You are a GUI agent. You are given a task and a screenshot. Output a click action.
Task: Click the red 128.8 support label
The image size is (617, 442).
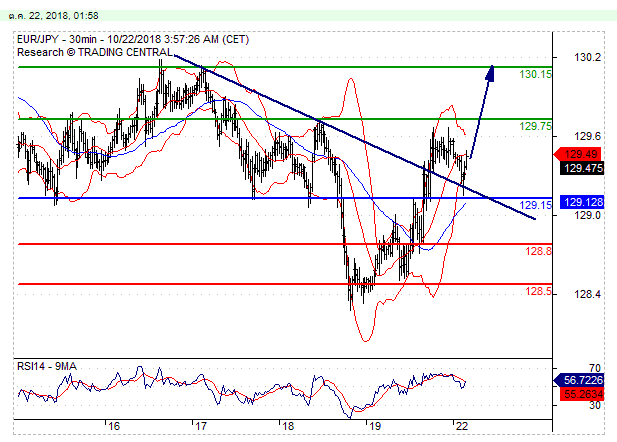pyautogui.click(x=538, y=251)
